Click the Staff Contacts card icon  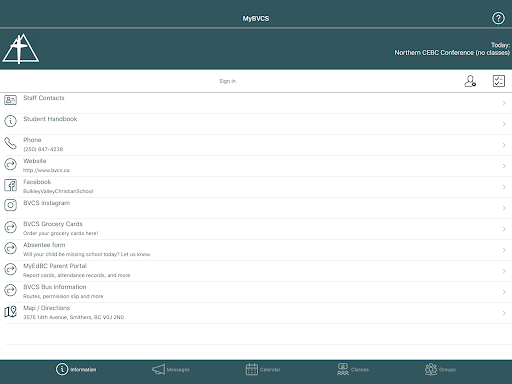10,100
